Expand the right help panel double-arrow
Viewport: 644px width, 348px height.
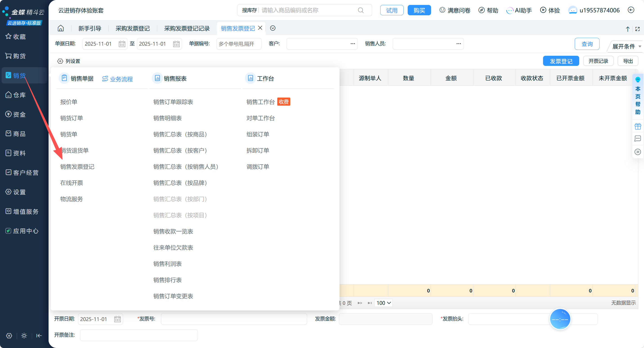pos(637,152)
